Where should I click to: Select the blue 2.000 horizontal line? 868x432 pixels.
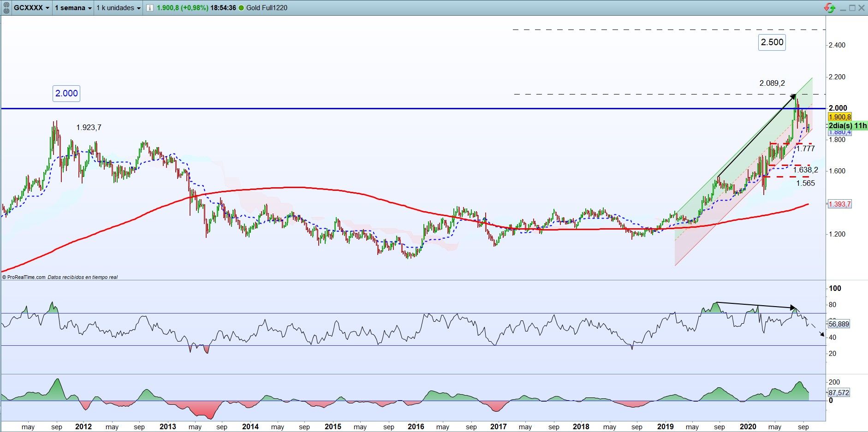pyautogui.click(x=413, y=109)
